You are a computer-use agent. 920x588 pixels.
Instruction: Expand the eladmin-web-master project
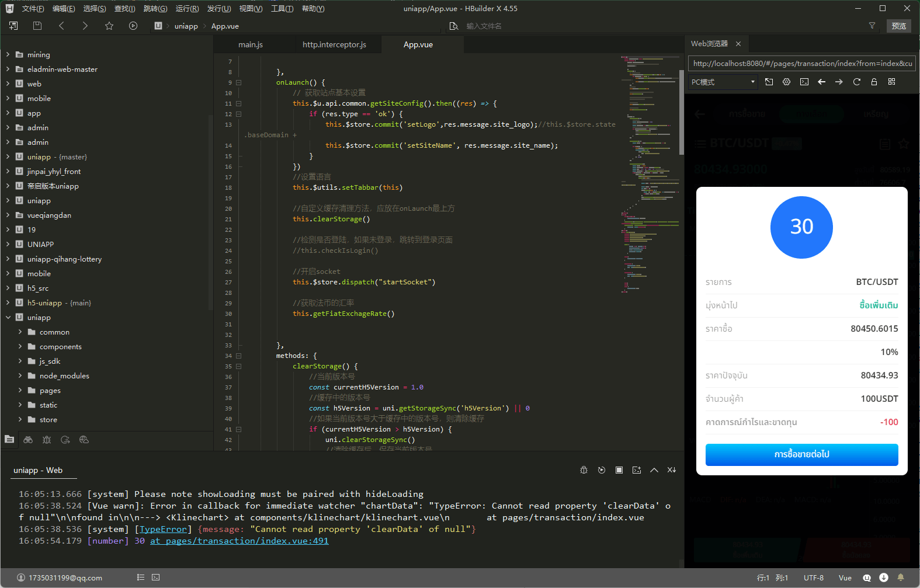[x=8, y=69]
